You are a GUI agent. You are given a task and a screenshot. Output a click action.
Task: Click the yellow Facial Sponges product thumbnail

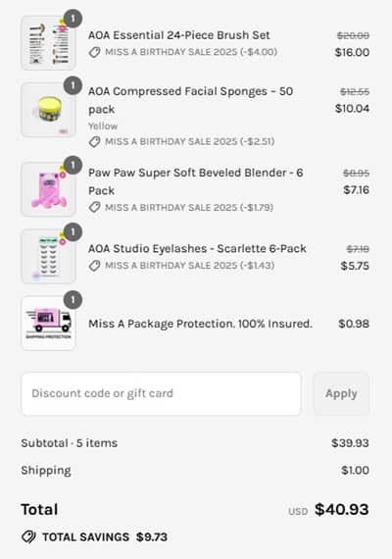(x=48, y=110)
